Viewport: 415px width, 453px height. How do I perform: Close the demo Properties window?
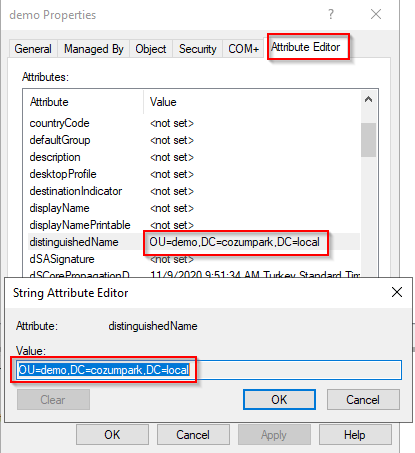[376, 14]
